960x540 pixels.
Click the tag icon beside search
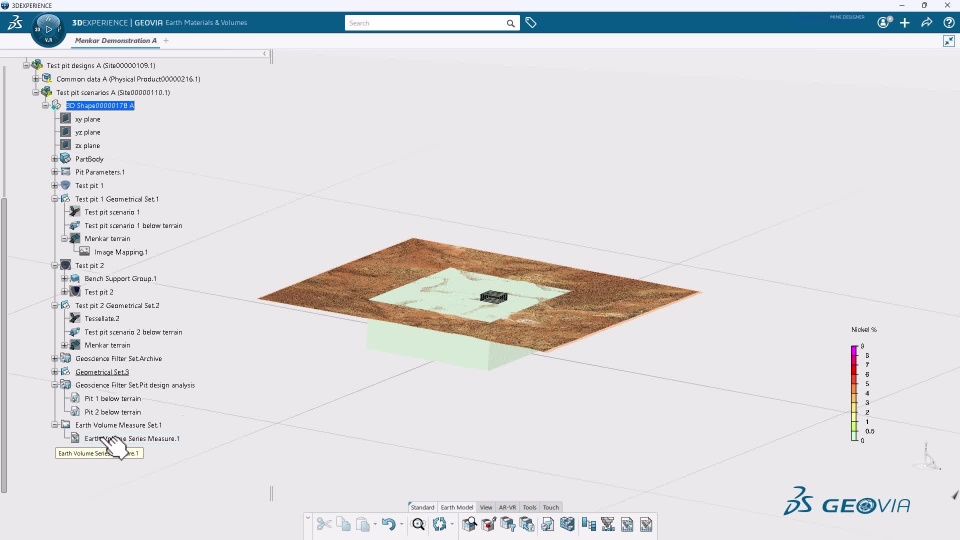click(x=531, y=23)
